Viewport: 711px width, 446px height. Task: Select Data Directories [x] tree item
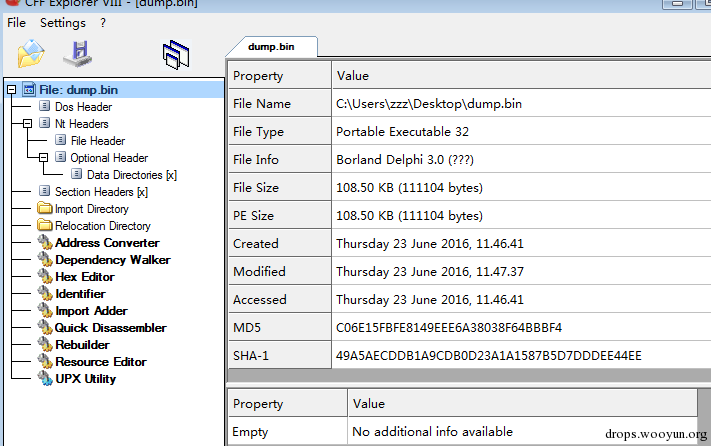pyautogui.click(x=131, y=175)
